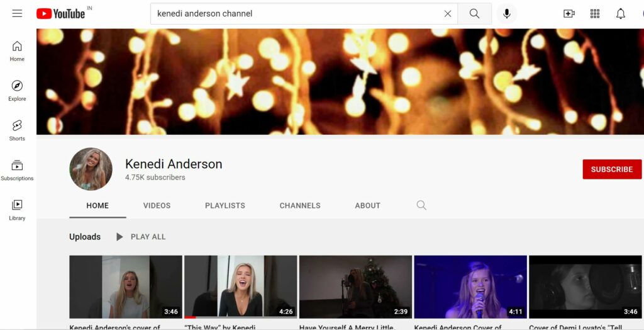Open Library in the sidebar
The width and height of the screenshot is (644, 330).
[17, 210]
